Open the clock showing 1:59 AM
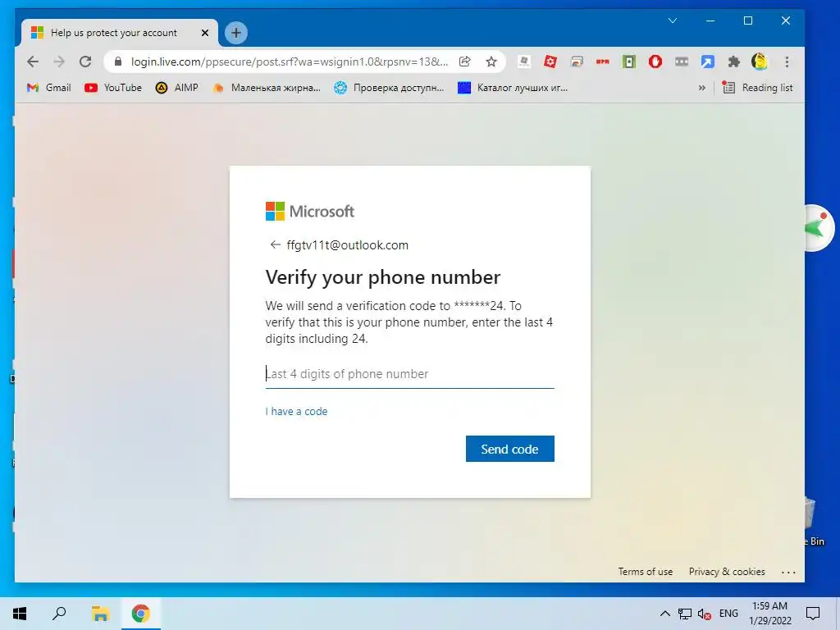Screen dimensions: 840x630 (x=769, y=614)
